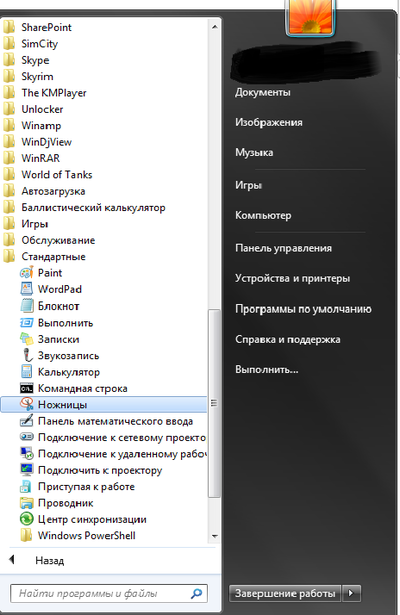Start Ножницы snipping tool
The image size is (400, 615).
coord(104,404)
